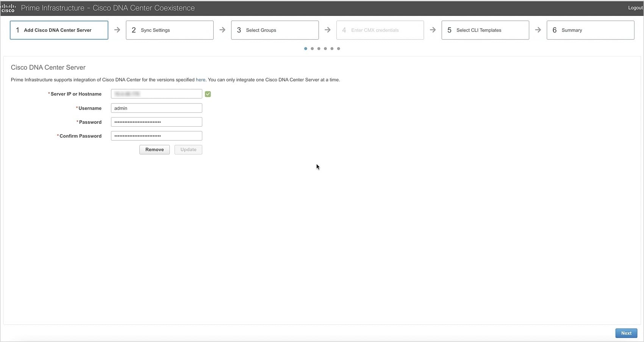Click the green server validation checkmark
The width and height of the screenshot is (644, 342).
point(208,94)
